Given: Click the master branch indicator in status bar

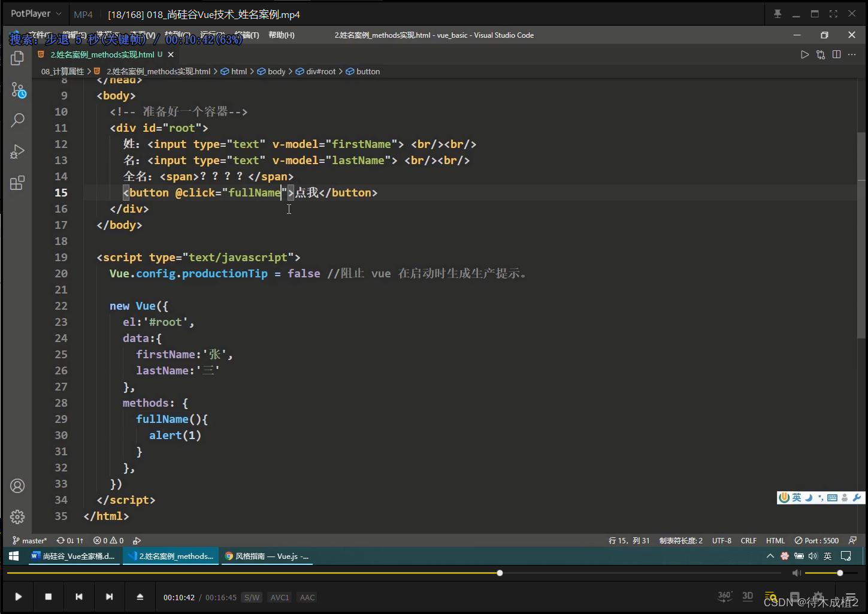Looking at the screenshot, I should click(x=30, y=540).
